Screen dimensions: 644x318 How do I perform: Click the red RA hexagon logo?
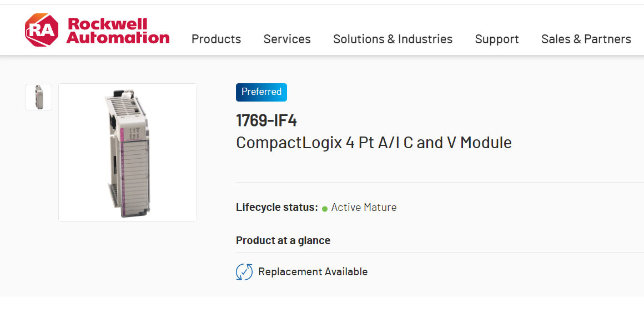pos(41,30)
